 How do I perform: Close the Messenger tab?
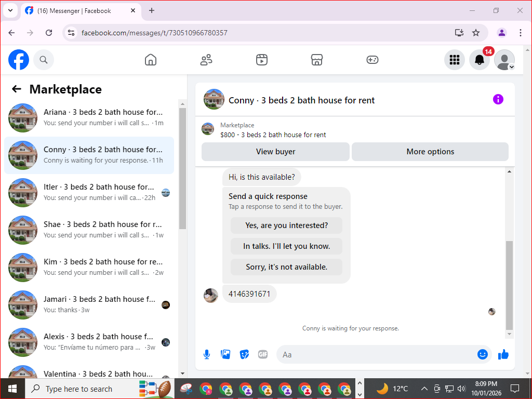pyautogui.click(x=133, y=10)
